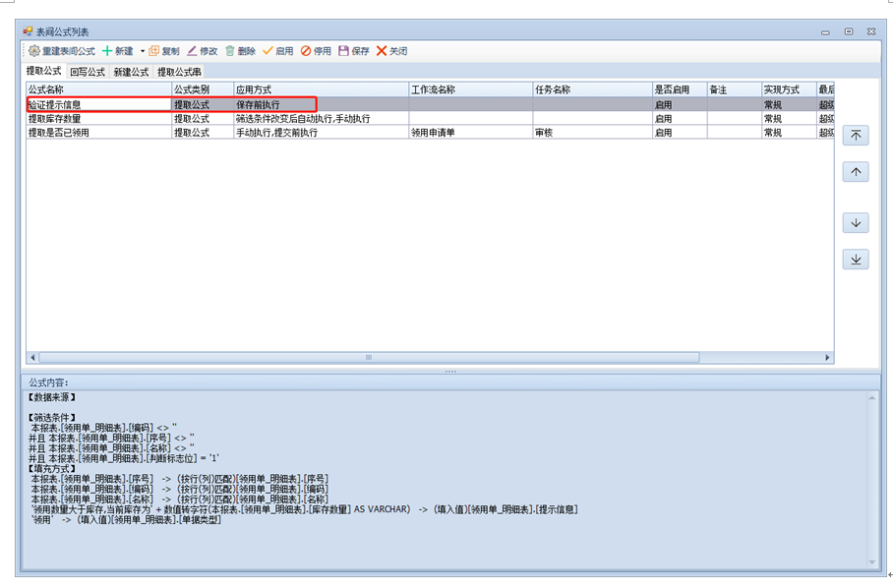Image resolution: width=893 pixels, height=588 pixels.
Task: Open the 新建公式 tab
Action: [x=131, y=72]
